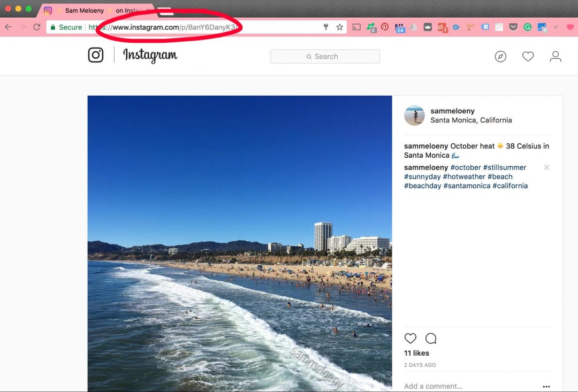Image resolution: width=578 pixels, height=392 pixels.
Task: Like the photo by clicking the heart
Action: pos(410,338)
